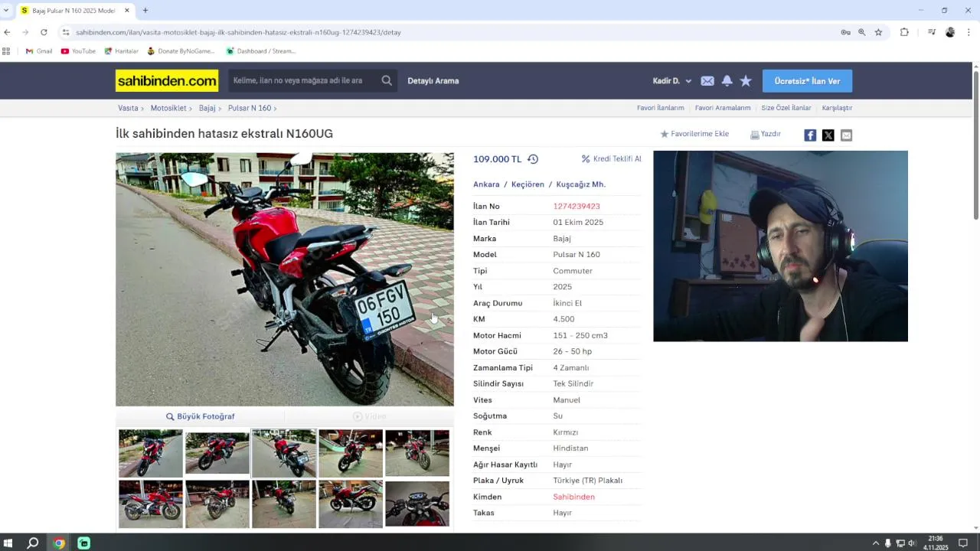
Task: Click Kredi Teklifi Al
Action: 612,159
